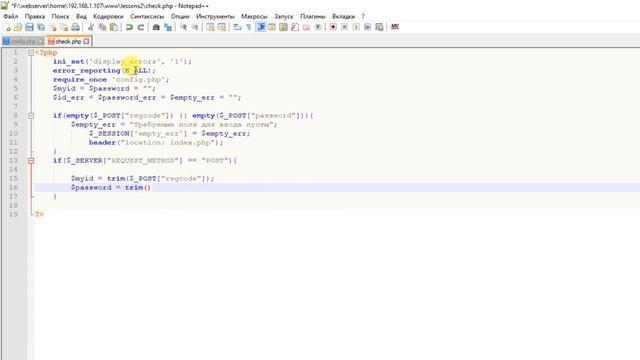Play back recorded macro icon
This screenshot has height=360, width=640.
pyautogui.click(x=356, y=27)
